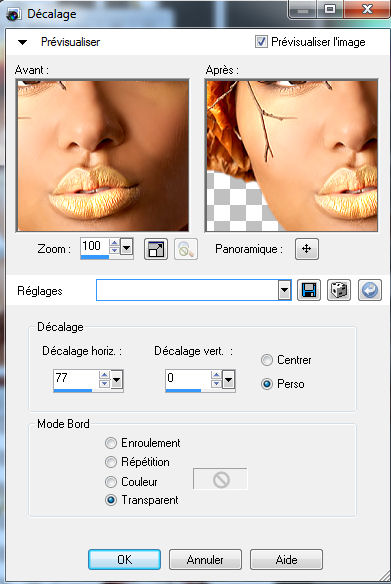
Task: Select the Enroulement edge mode
Action: click(x=111, y=443)
